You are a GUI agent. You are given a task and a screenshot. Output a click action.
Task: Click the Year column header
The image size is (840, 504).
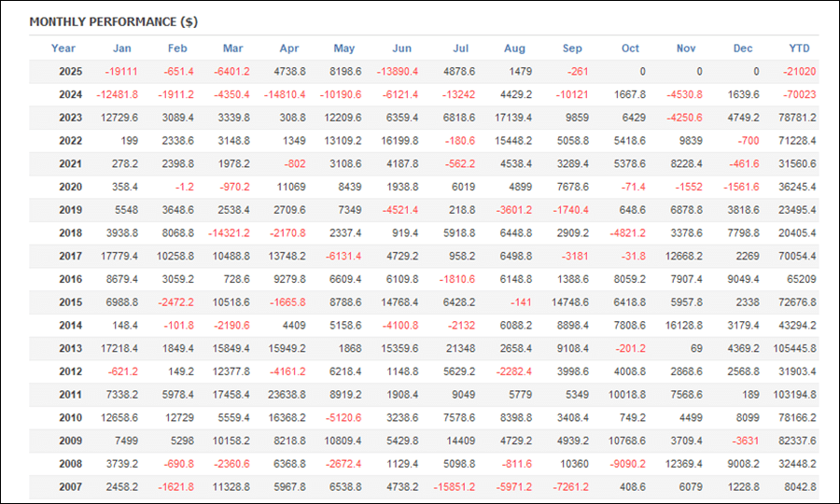click(63, 49)
